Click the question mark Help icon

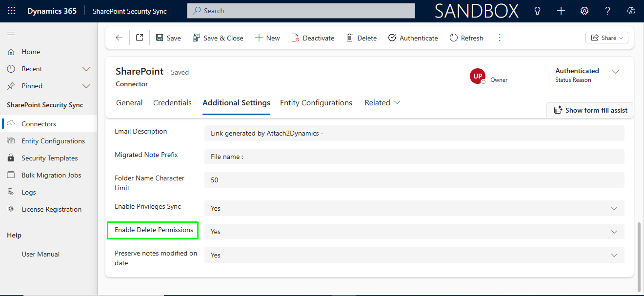pos(607,11)
